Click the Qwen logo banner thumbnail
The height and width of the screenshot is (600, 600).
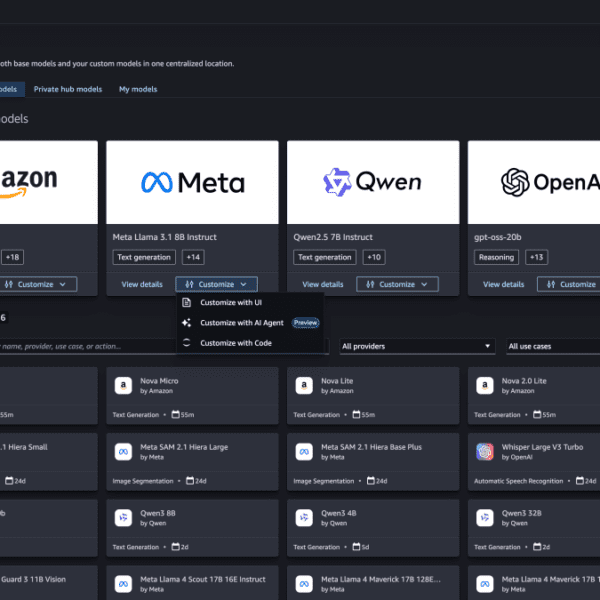(x=373, y=182)
